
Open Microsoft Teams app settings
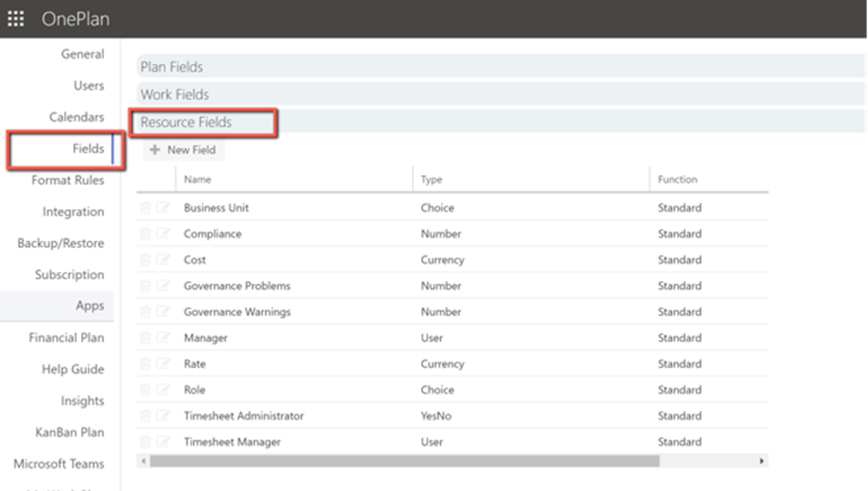coord(59,464)
